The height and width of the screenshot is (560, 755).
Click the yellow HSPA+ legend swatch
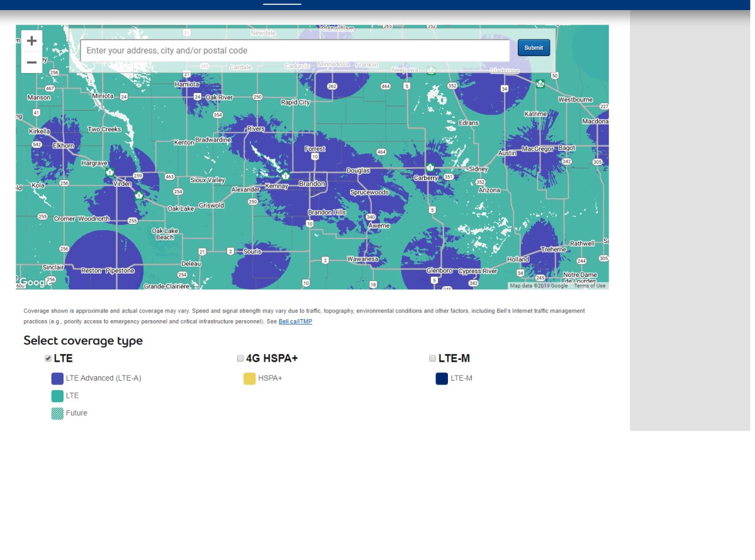click(x=250, y=379)
